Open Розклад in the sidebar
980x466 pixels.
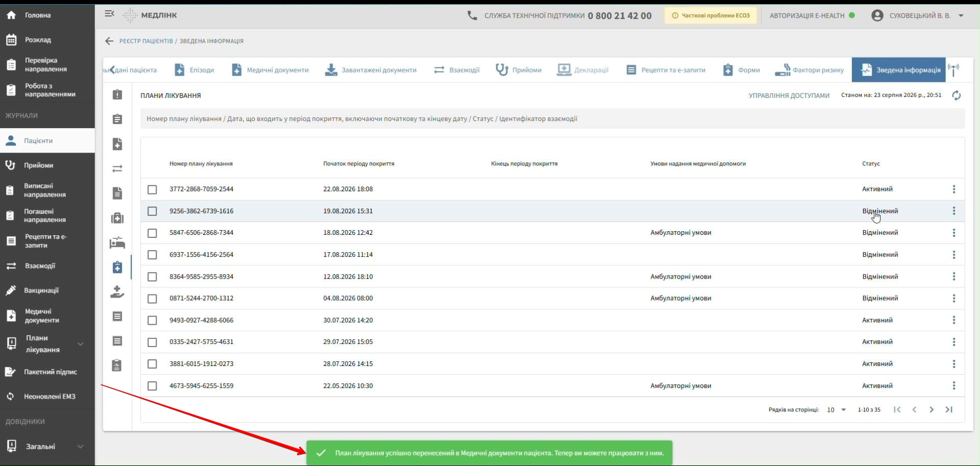(47, 40)
